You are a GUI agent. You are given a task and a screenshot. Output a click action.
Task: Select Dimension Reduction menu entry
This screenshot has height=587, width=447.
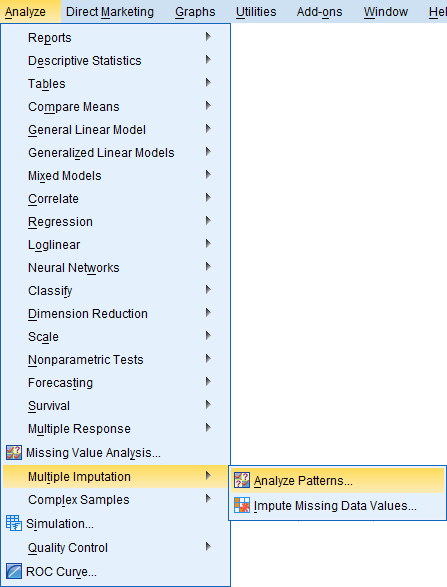[x=115, y=313]
